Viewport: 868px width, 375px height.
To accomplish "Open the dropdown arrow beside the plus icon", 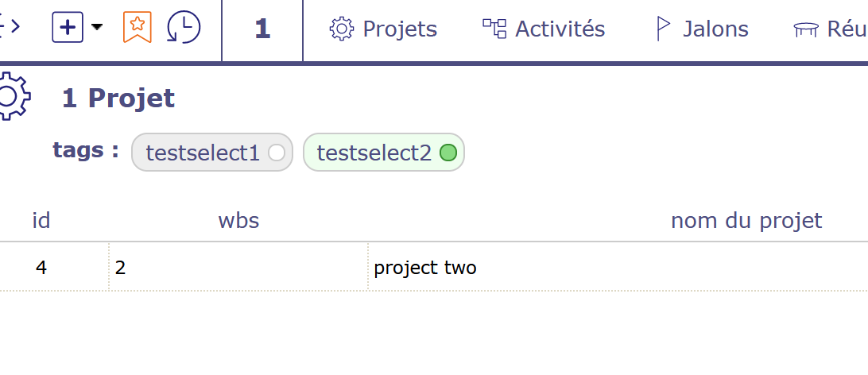I will tap(97, 27).
